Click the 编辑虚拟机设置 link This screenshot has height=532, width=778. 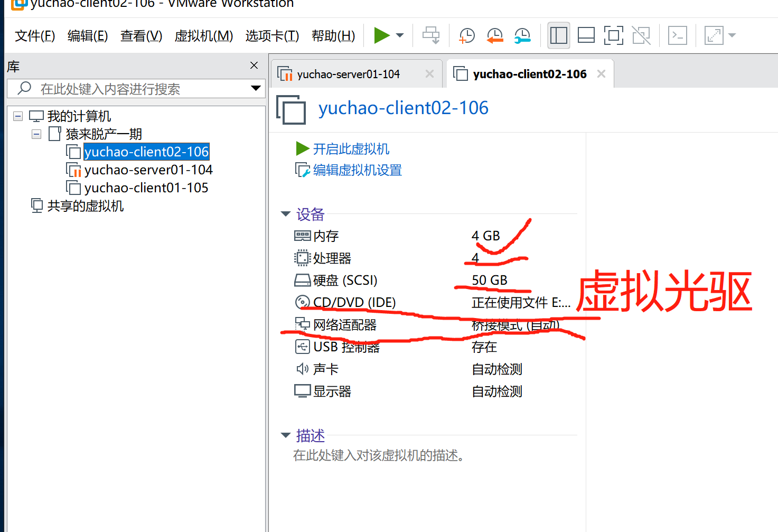tap(358, 170)
